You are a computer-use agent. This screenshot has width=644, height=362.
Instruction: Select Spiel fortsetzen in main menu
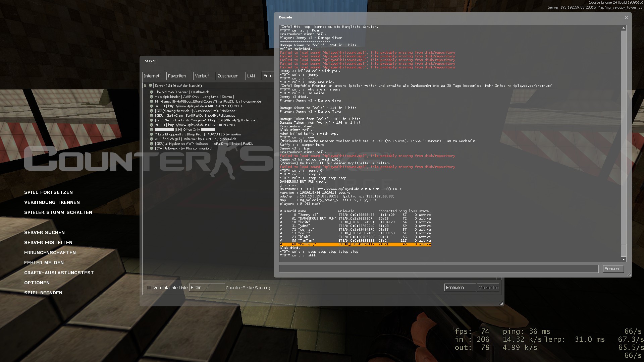pos(48,192)
